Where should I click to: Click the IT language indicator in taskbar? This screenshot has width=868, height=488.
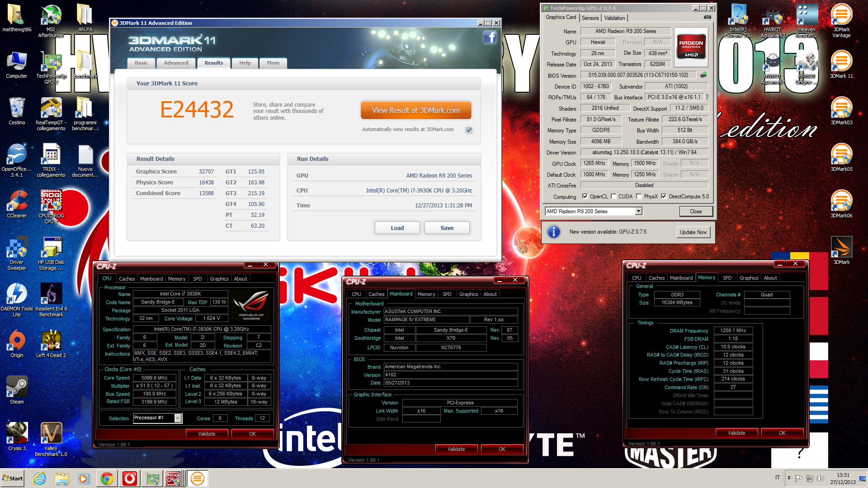click(778, 478)
